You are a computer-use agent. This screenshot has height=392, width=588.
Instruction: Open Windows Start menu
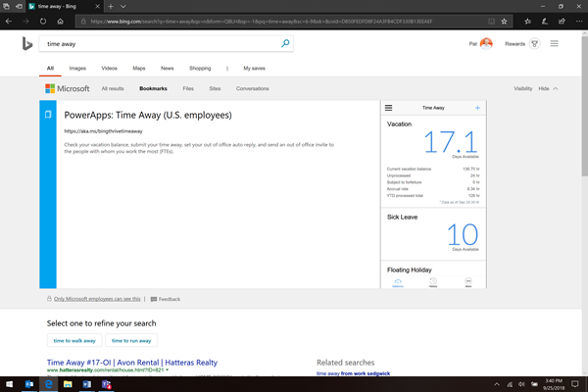pyautogui.click(x=9, y=385)
